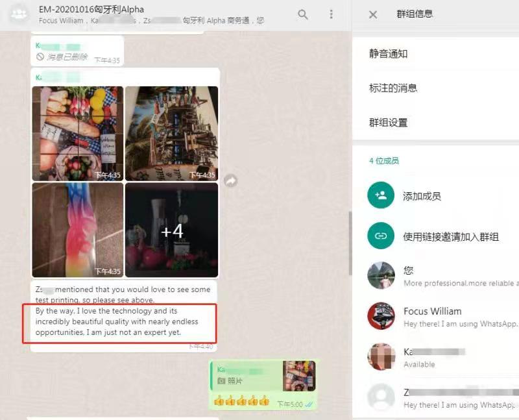The image size is (519, 420).
Task: Open Focus William's profile avatar
Action: click(x=381, y=316)
